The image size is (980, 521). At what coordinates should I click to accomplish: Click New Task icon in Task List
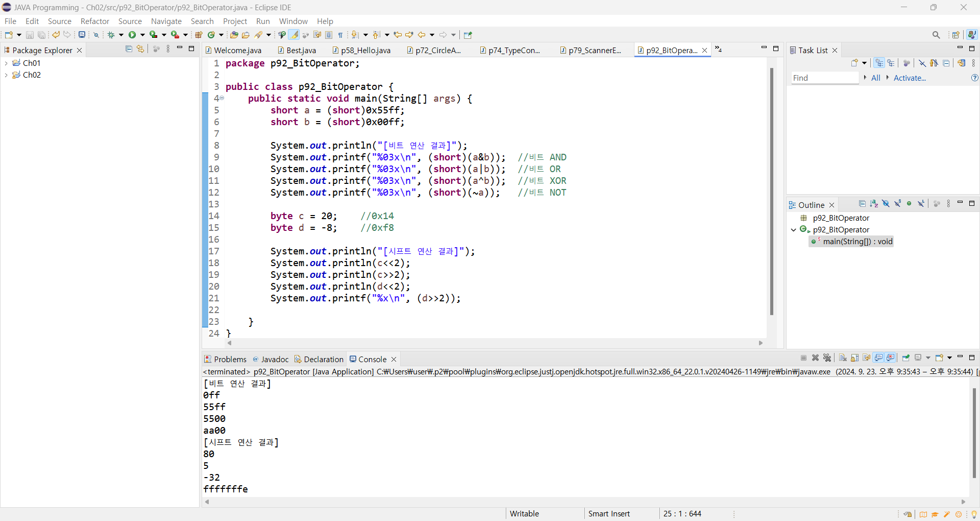pyautogui.click(x=854, y=63)
